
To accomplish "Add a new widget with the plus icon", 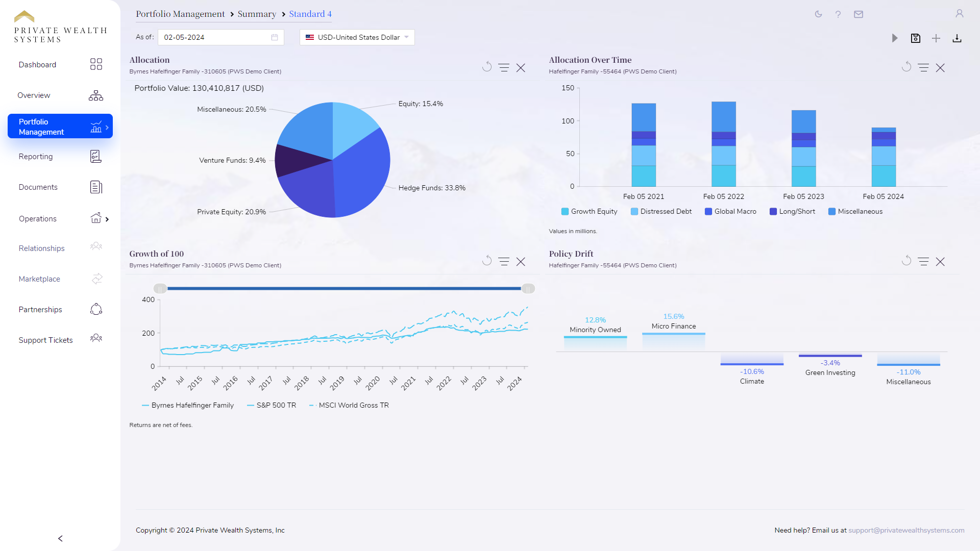I will 936,38.
